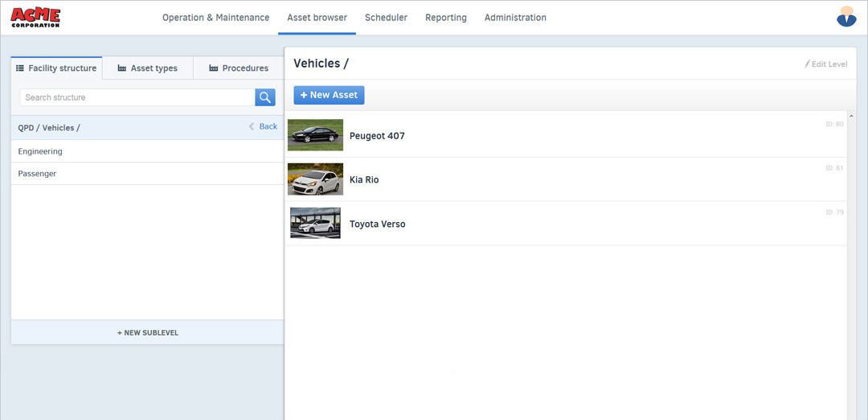Click the Facility structure list icon
Image resolution: width=868 pixels, height=420 pixels.
click(20, 68)
